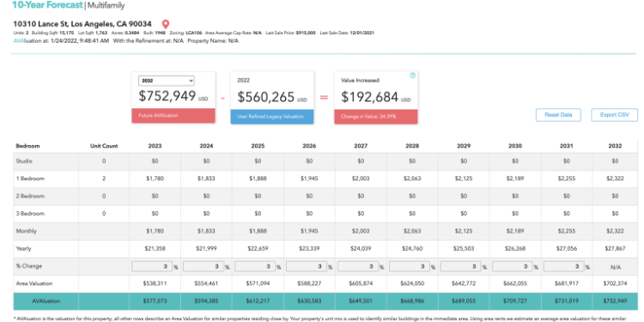
Task: Click the 2032 column header
Action: [x=616, y=146]
